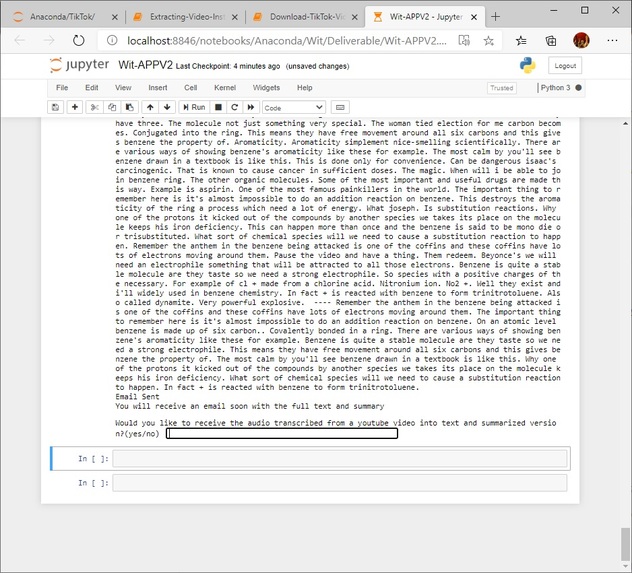View site information icon
The image size is (632, 573).
(x=112, y=40)
